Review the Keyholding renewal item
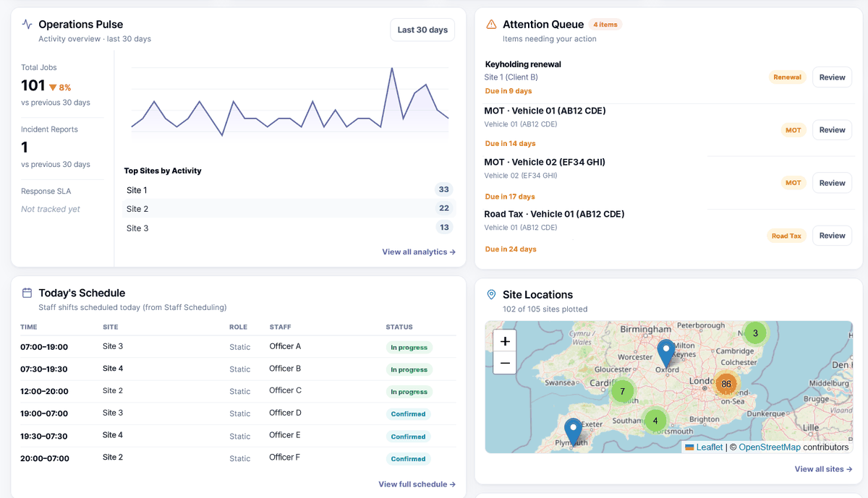This screenshot has height=498, width=868. coord(832,77)
